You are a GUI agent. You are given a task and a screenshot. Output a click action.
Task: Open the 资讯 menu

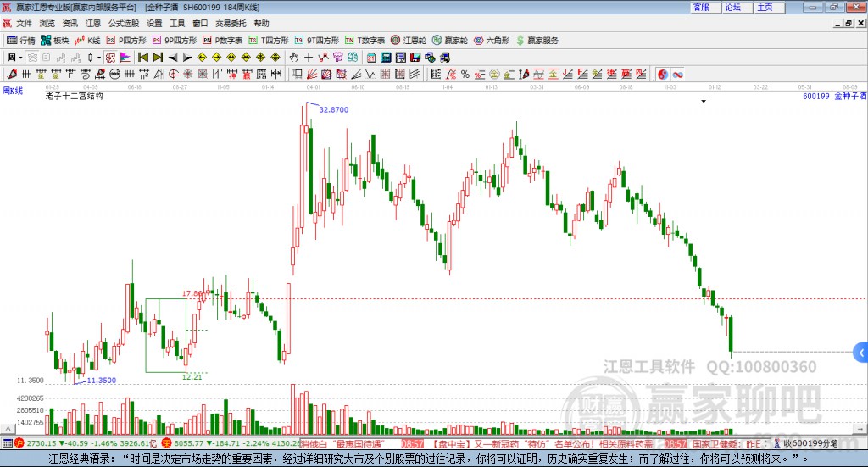tap(70, 23)
